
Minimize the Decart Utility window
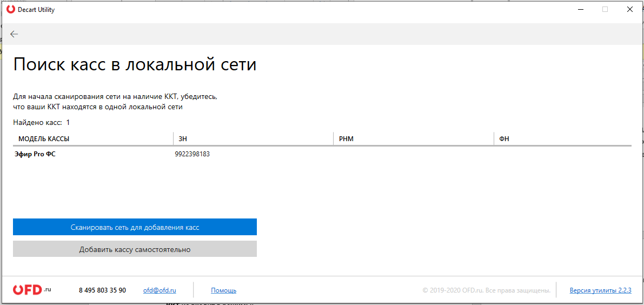coord(580,9)
